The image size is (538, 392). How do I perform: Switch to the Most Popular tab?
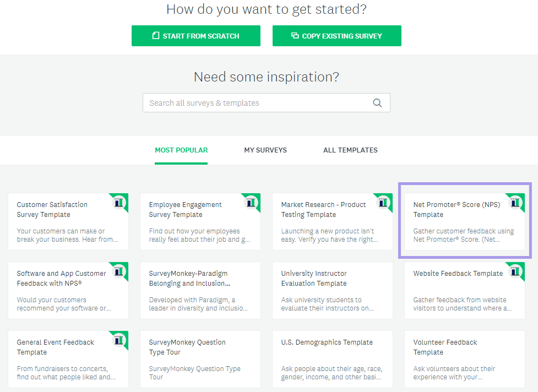181,150
